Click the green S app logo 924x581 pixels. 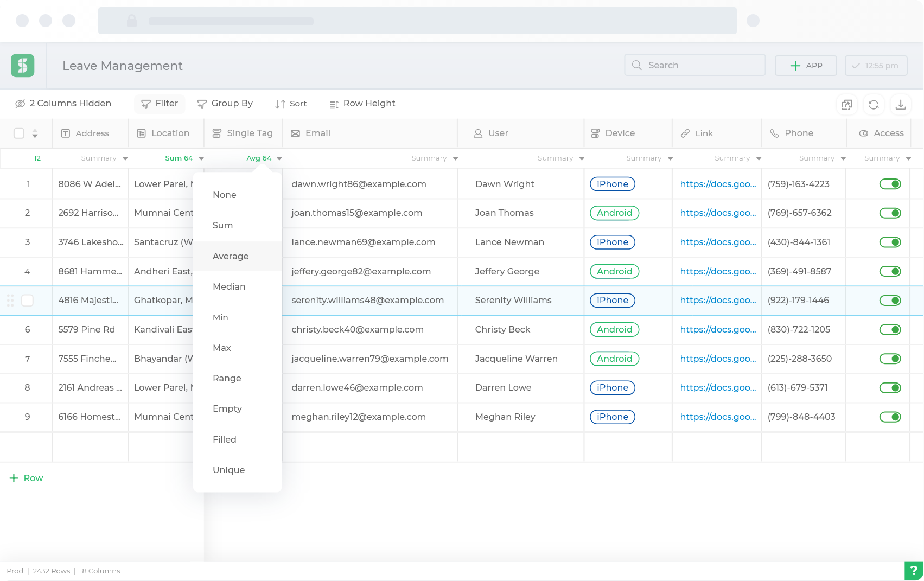click(23, 66)
